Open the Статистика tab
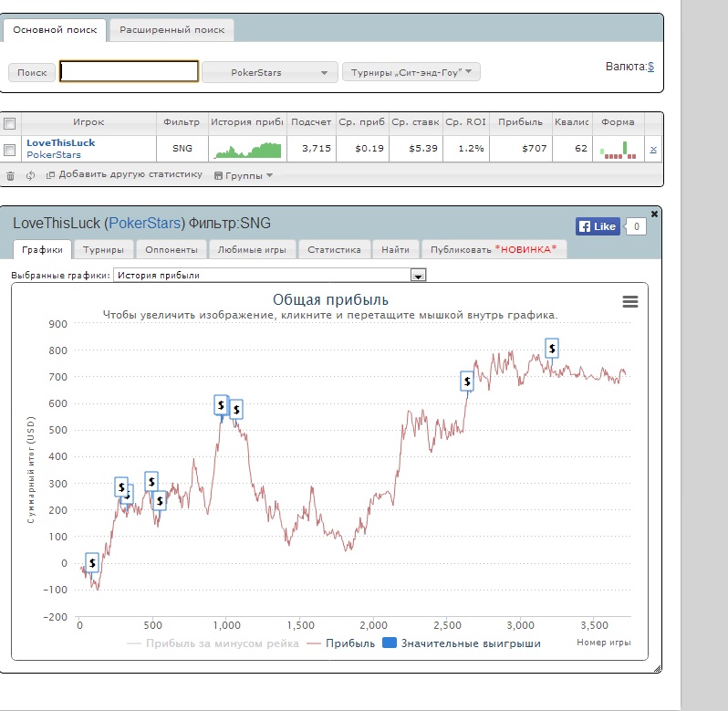The height and width of the screenshot is (711, 728). [x=334, y=249]
